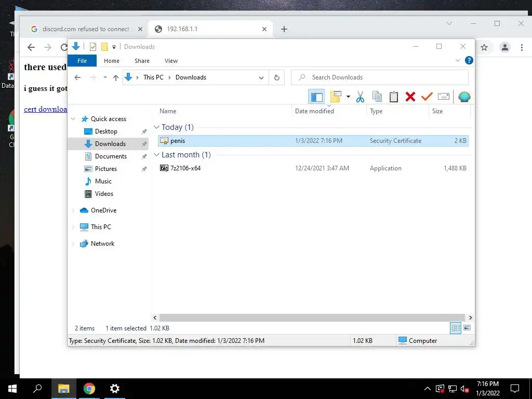Image resolution: width=532 pixels, height=399 pixels.
Task: Open the Home ribbon tab
Action: (x=112, y=61)
